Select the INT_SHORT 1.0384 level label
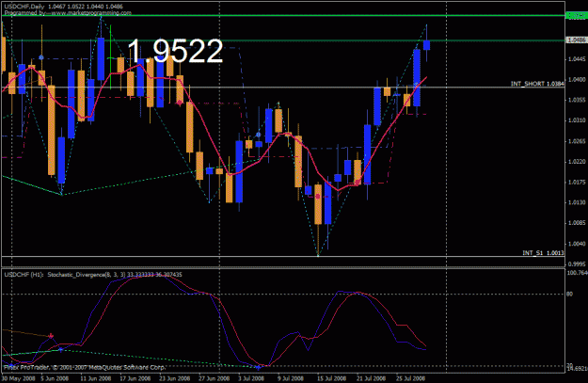The image size is (588, 383). coord(537,84)
